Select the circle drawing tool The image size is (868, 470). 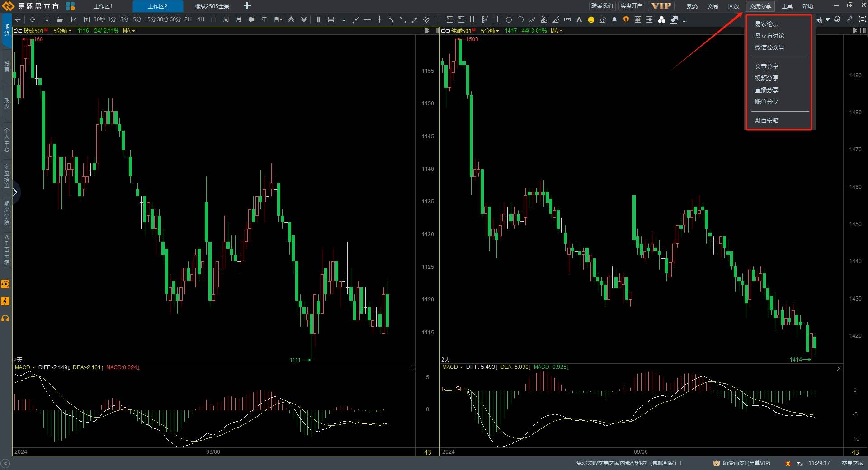[509, 19]
